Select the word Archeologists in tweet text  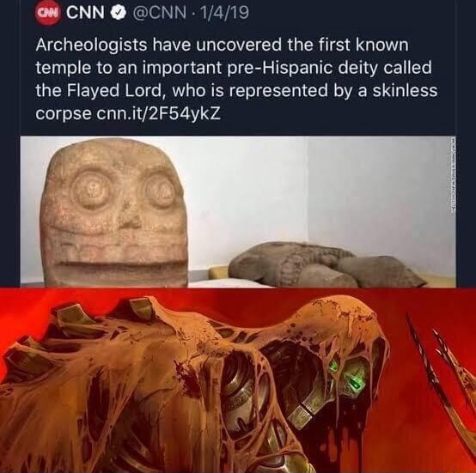point(91,46)
